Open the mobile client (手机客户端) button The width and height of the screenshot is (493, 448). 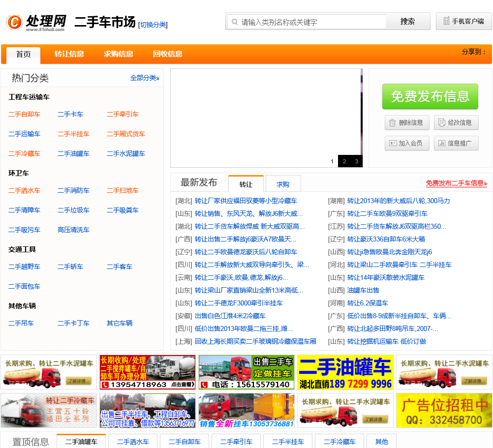463,21
